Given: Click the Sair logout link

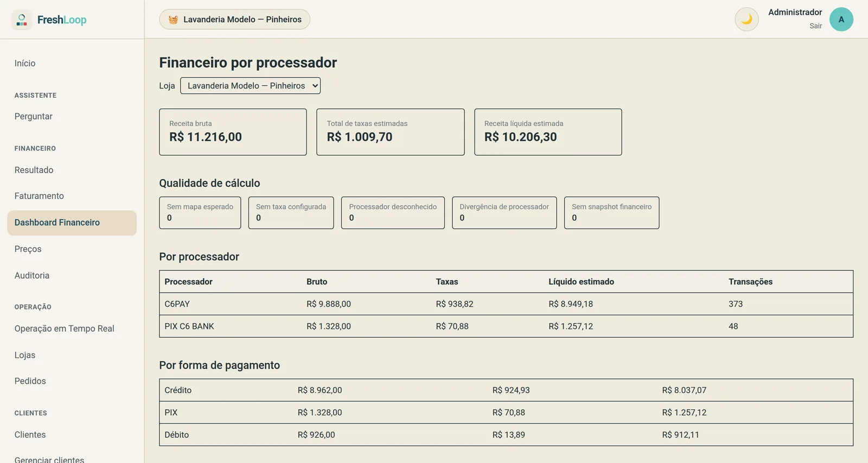Looking at the screenshot, I should point(816,26).
